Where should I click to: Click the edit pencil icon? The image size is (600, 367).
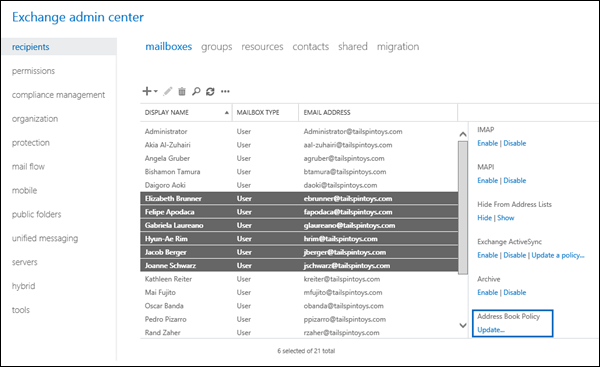click(x=168, y=91)
